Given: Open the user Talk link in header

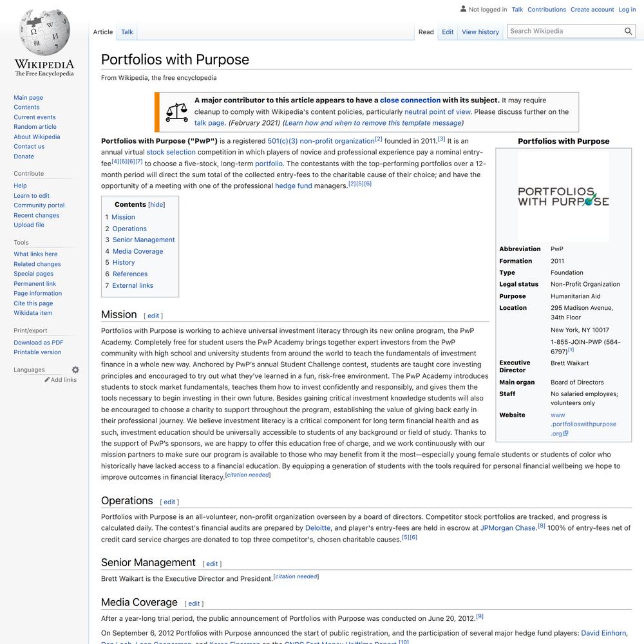Looking at the screenshot, I should pos(517,10).
